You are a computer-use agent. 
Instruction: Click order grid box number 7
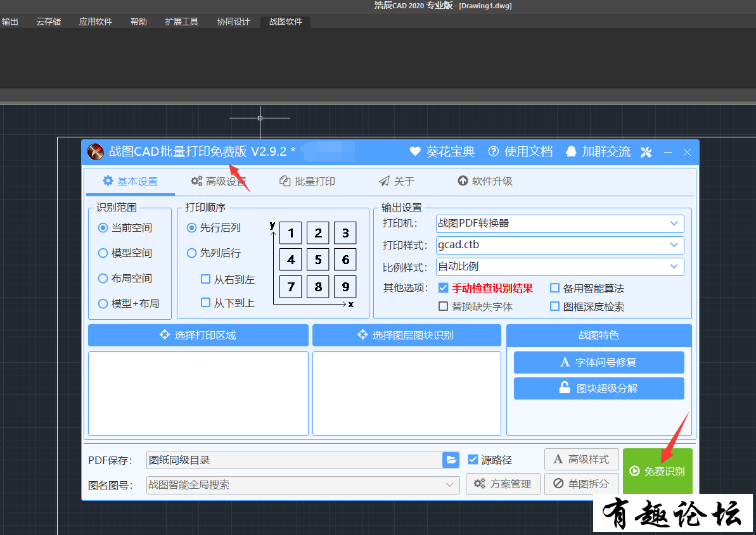(x=291, y=287)
